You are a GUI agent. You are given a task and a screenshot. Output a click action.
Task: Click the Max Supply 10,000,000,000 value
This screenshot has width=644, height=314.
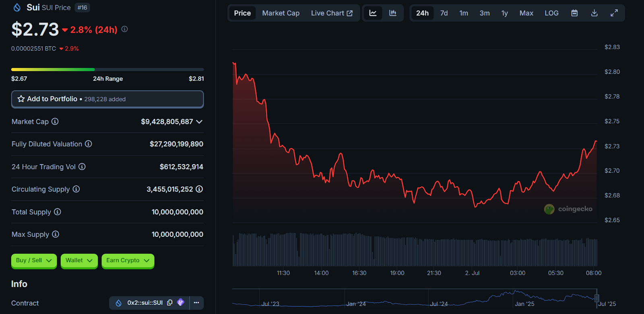click(x=178, y=234)
